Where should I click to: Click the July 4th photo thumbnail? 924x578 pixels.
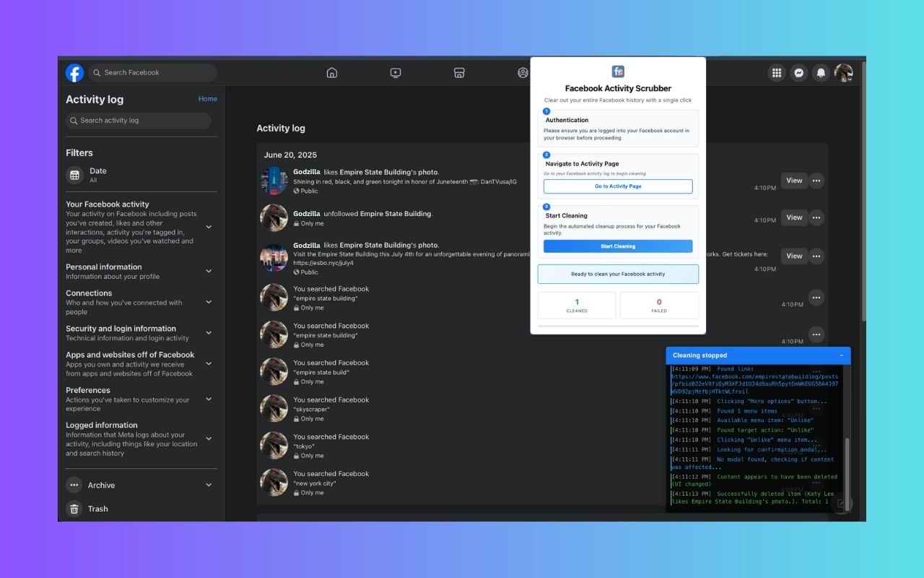(x=274, y=258)
